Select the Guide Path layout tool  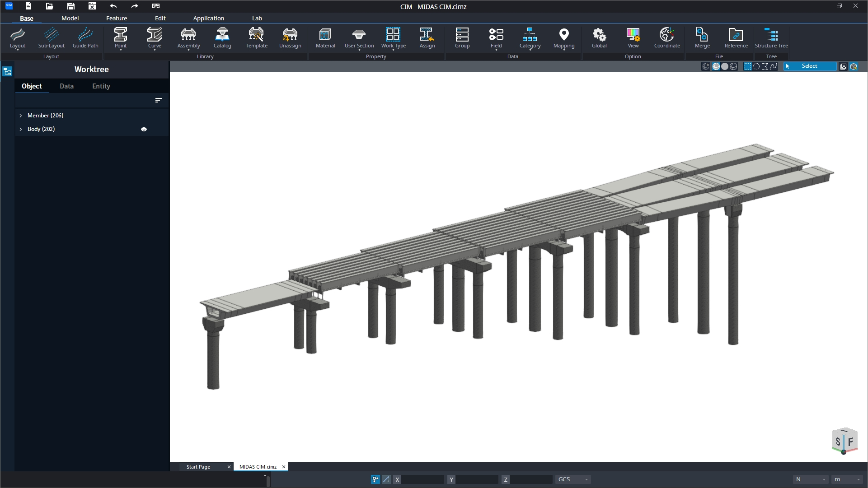click(85, 38)
